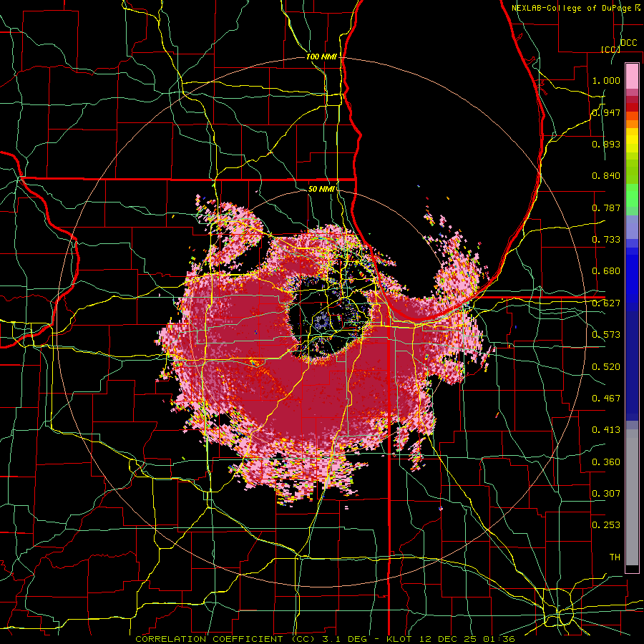This screenshot has height=644, width=644.
Task: Click the TH threshold label on the scale
Action: click(x=615, y=557)
